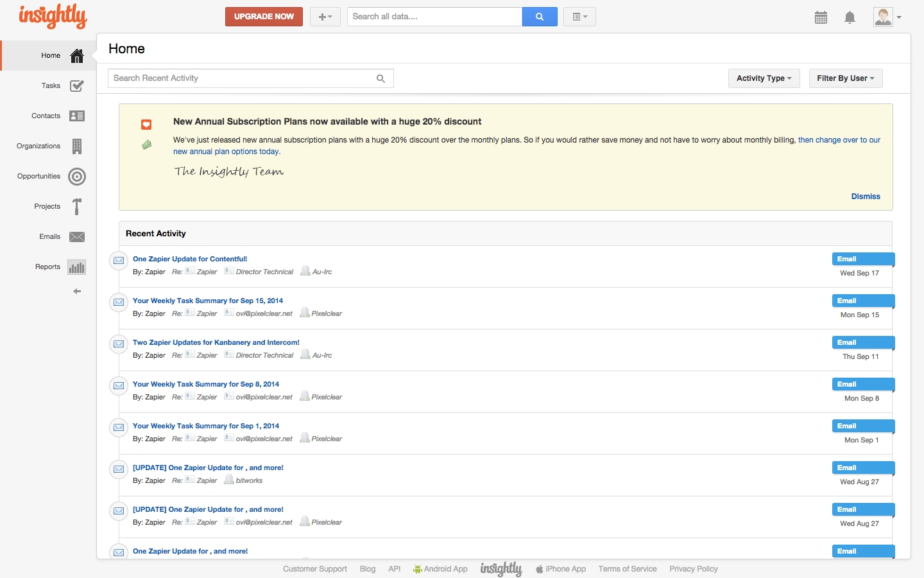Screen dimensions: 924x578
Task: Click email icon beside Weekly Task Summary Sep 15
Action: point(119,302)
